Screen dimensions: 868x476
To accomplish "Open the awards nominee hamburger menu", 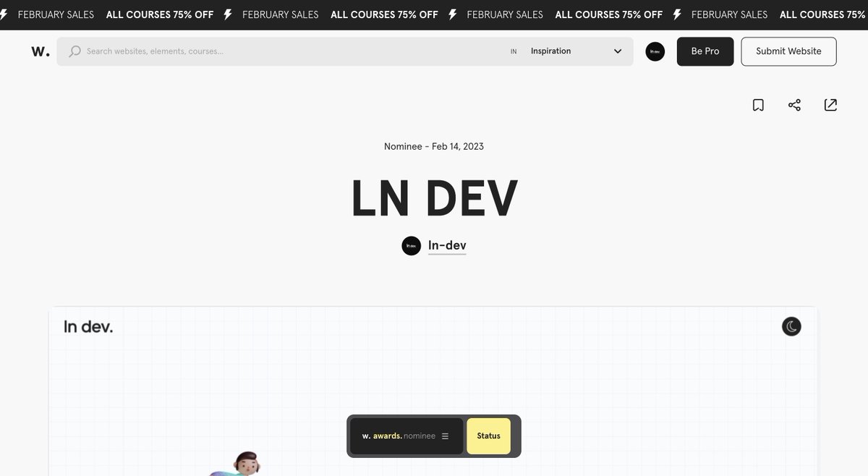I will coord(445,436).
